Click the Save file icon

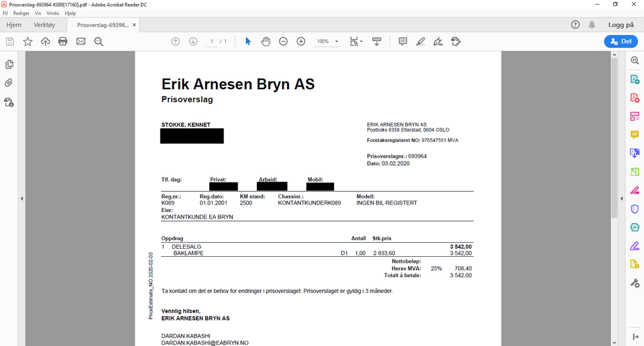[x=10, y=42]
